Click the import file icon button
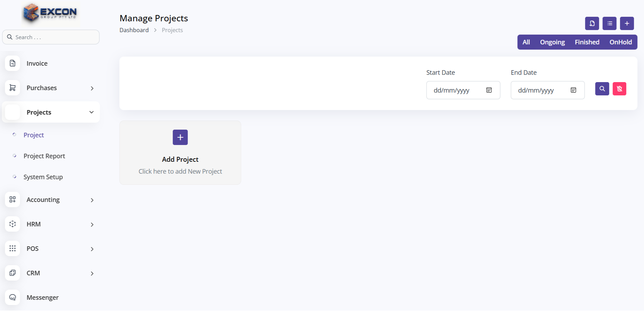644x312 pixels. coord(592,23)
